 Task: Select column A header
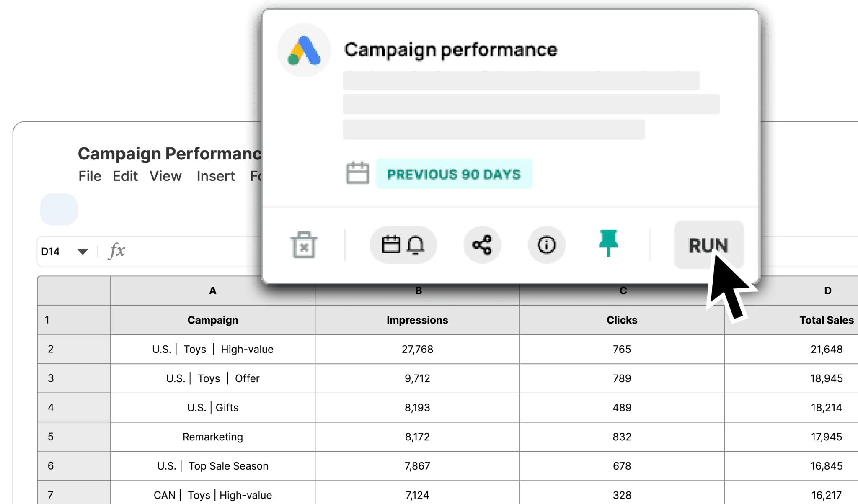(213, 291)
